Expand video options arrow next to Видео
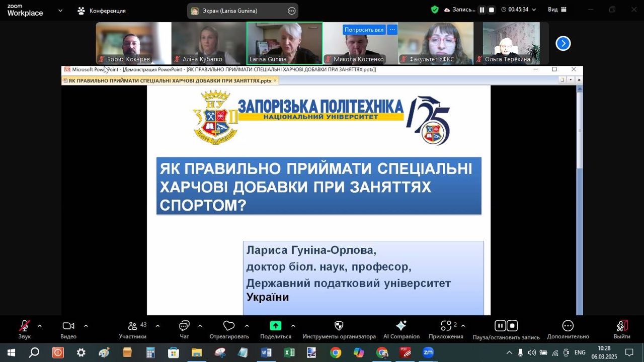Image resolution: width=644 pixels, height=362 pixels. [x=86, y=326]
